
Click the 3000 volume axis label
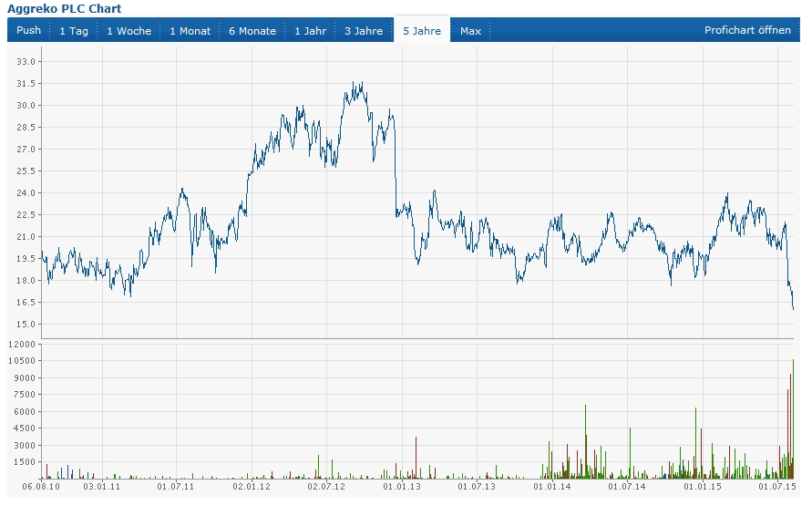coord(25,446)
